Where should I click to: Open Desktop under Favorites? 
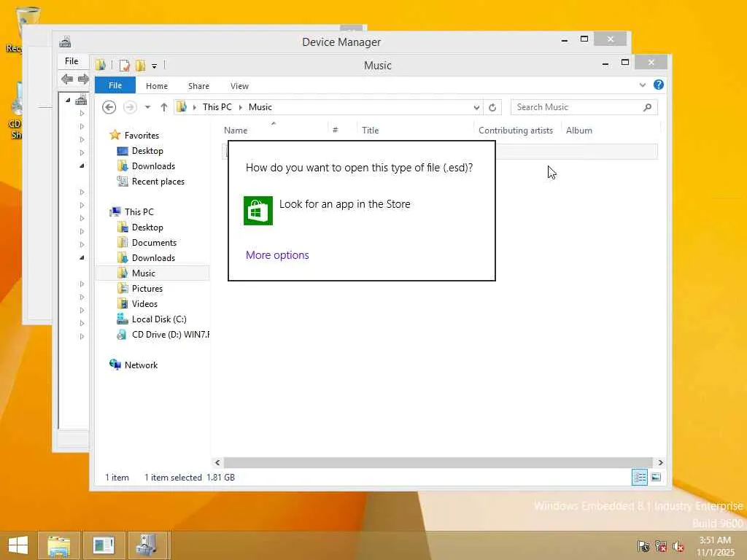click(147, 151)
